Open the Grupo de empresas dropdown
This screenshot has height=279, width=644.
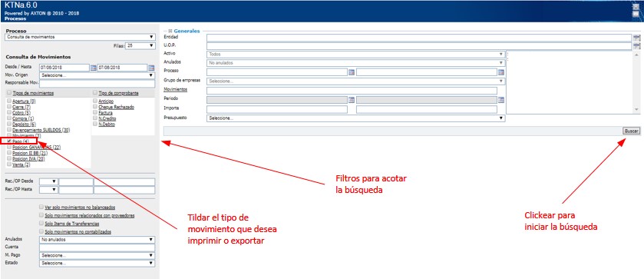point(355,81)
